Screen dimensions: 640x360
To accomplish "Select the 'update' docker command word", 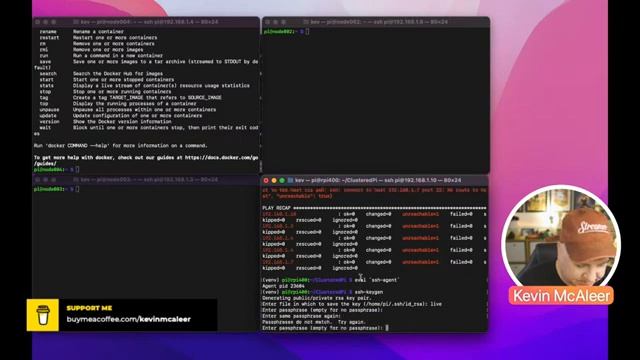I will point(48,116).
